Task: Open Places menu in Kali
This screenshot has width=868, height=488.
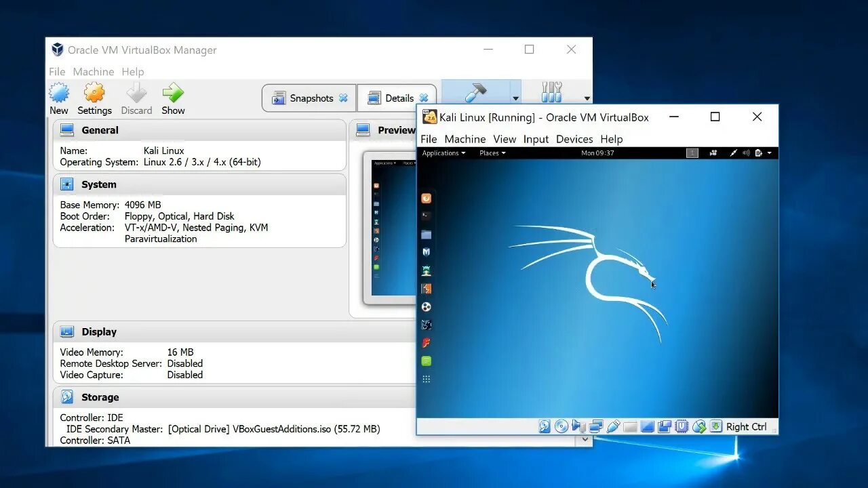Action: click(492, 153)
